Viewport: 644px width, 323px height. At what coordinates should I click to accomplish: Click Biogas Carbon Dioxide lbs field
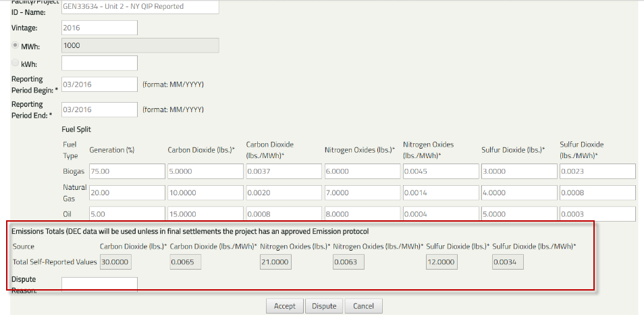(x=203, y=172)
